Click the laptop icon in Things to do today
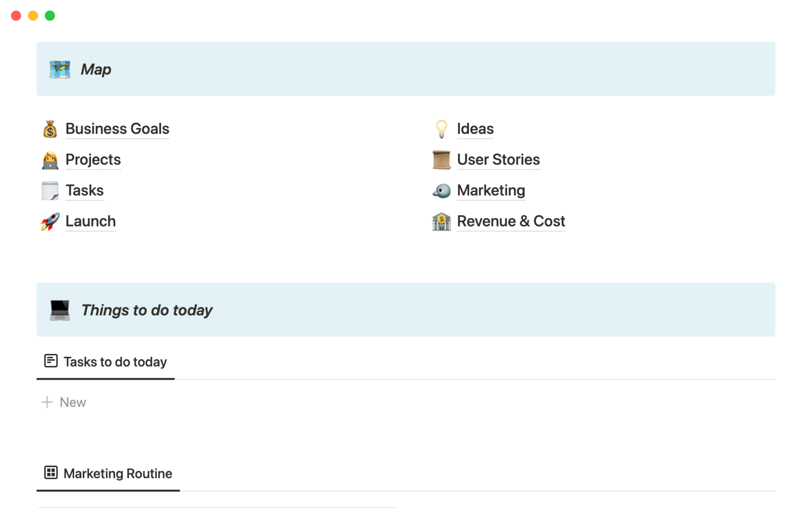The width and height of the screenshot is (812, 508). (60, 310)
